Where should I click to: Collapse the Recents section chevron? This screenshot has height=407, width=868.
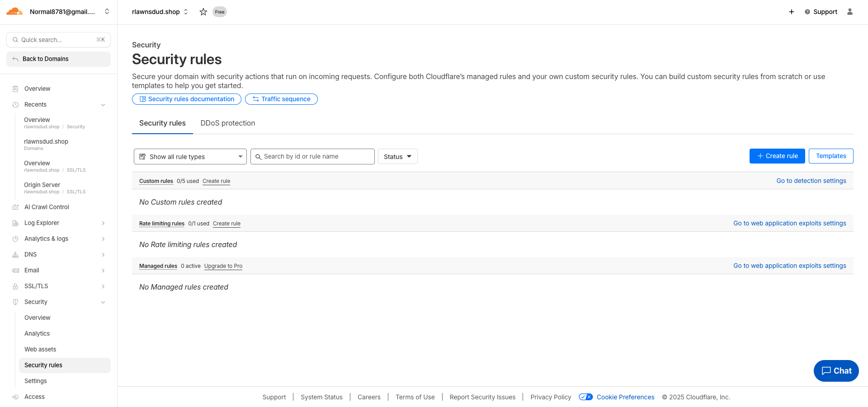coord(103,105)
